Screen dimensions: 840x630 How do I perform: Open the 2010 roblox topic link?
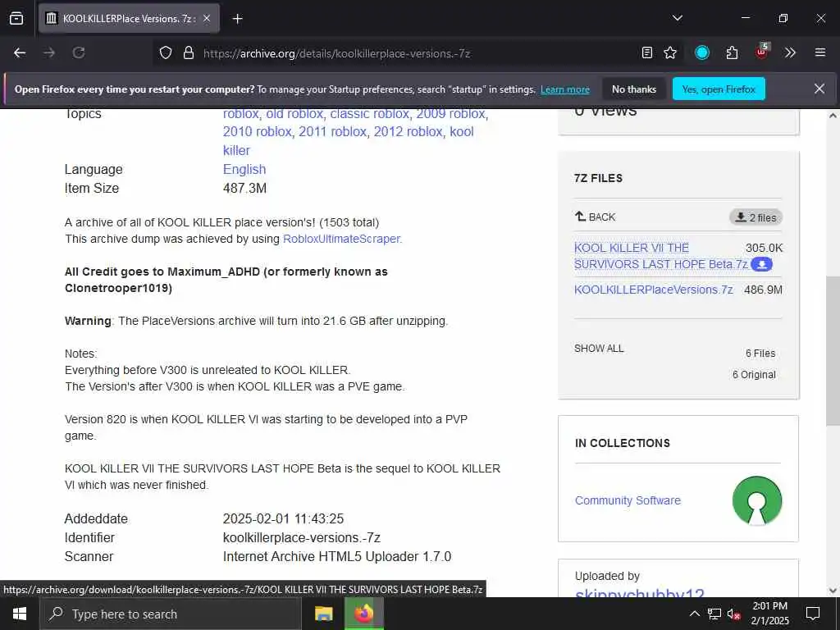coord(257,132)
